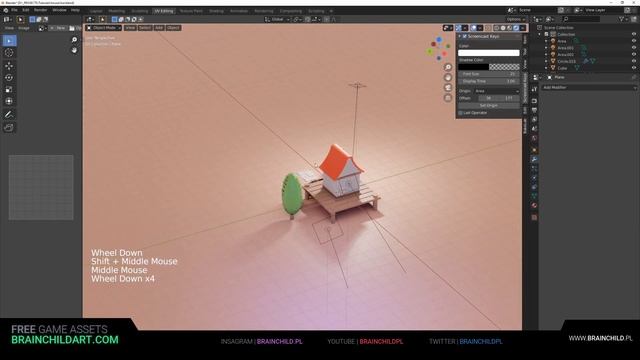The height and width of the screenshot is (360, 640).
Task: Select solid viewport shading mode
Action: tap(503, 28)
